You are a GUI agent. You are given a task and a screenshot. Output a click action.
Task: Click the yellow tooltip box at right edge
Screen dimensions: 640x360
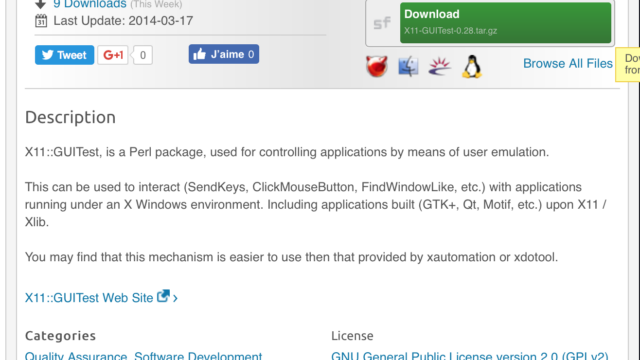tap(628, 64)
